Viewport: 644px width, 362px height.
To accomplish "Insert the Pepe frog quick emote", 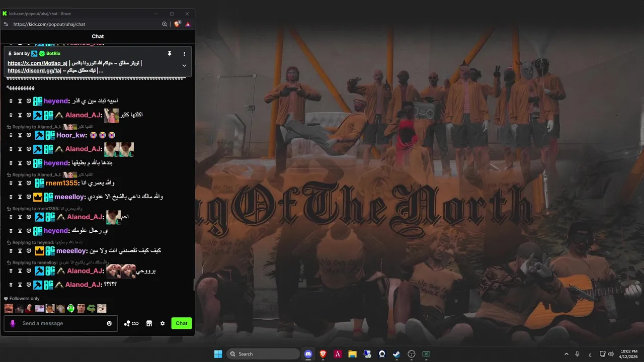I will pos(91,308).
